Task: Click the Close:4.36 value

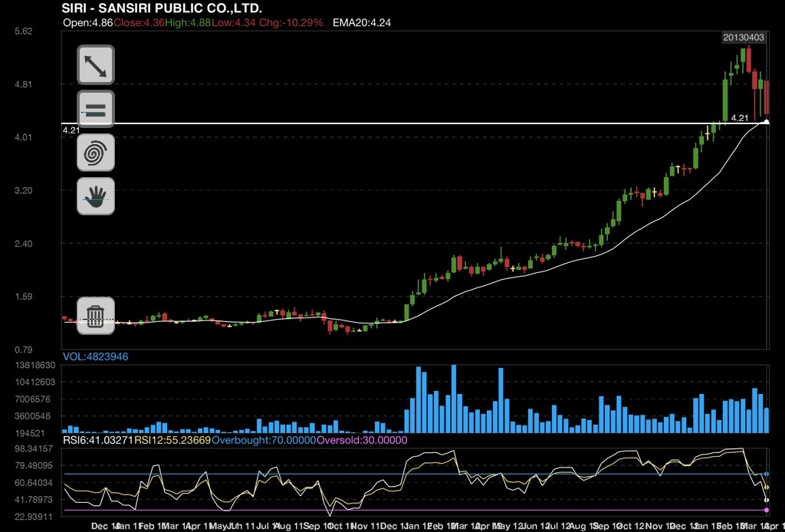Action: click(x=140, y=22)
